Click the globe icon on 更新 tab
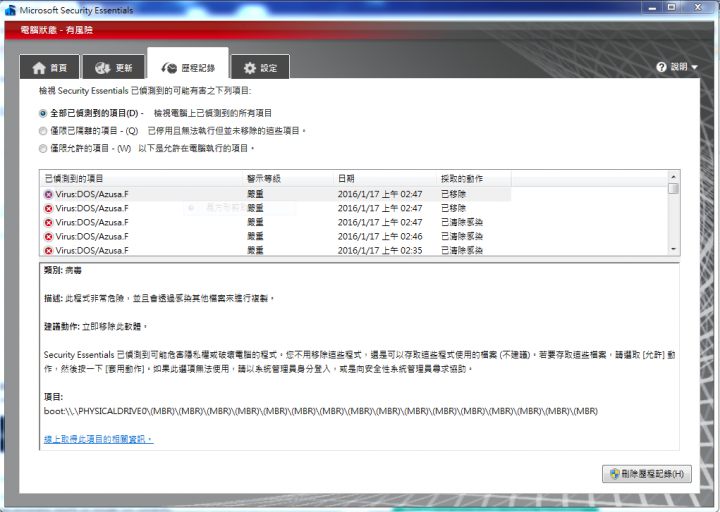 tap(102, 68)
